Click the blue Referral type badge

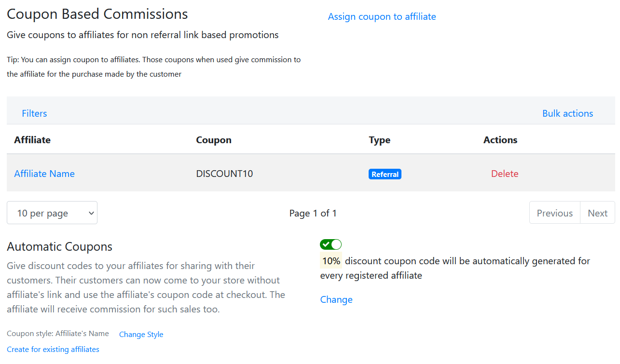385,175
